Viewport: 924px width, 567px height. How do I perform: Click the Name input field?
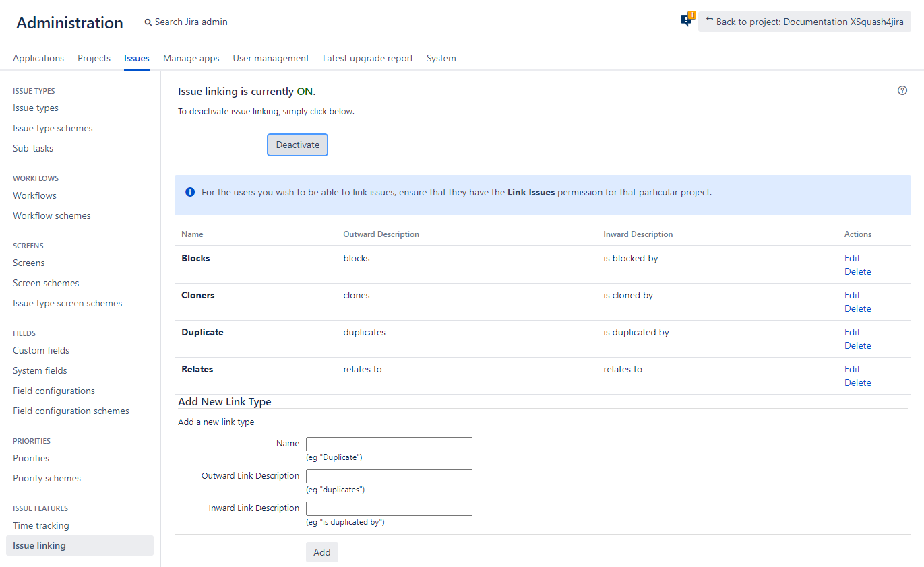click(x=389, y=444)
